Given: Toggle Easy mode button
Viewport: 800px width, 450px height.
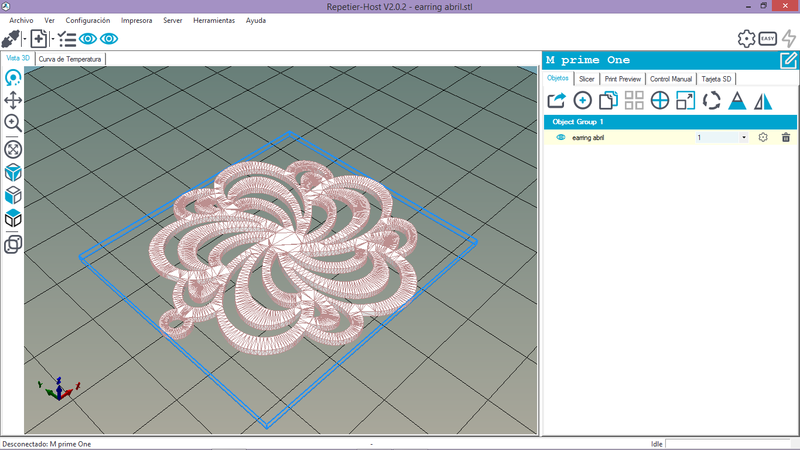Looking at the screenshot, I should pyautogui.click(x=768, y=39).
